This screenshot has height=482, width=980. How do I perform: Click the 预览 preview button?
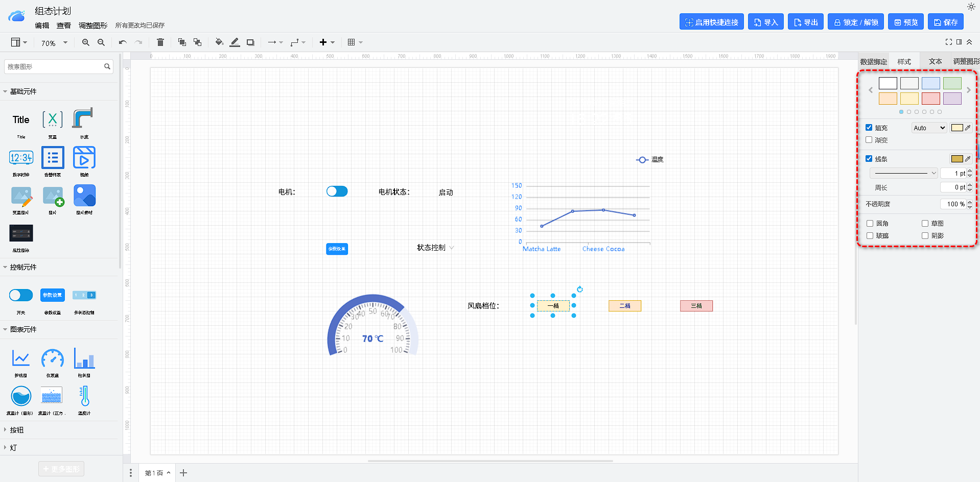[x=905, y=22]
